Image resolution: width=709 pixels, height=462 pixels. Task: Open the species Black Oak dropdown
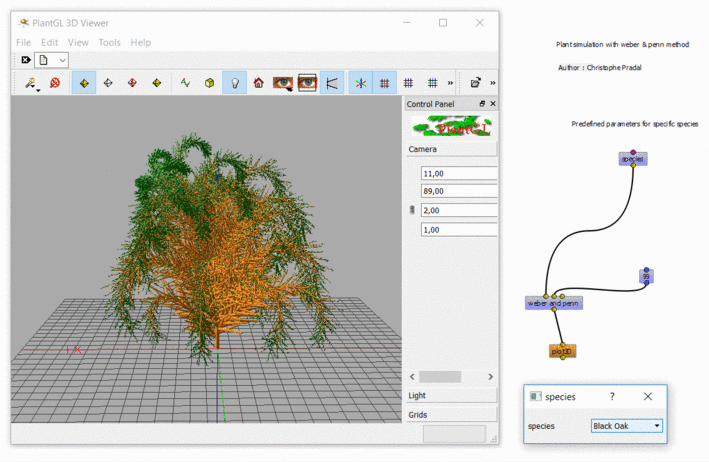(x=627, y=426)
